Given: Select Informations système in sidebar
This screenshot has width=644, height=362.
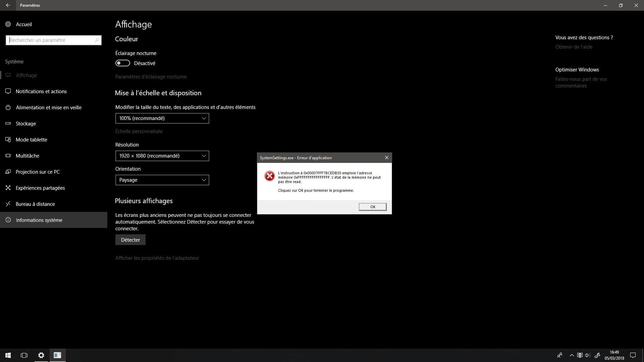Looking at the screenshot, I should tap(39, 220).
